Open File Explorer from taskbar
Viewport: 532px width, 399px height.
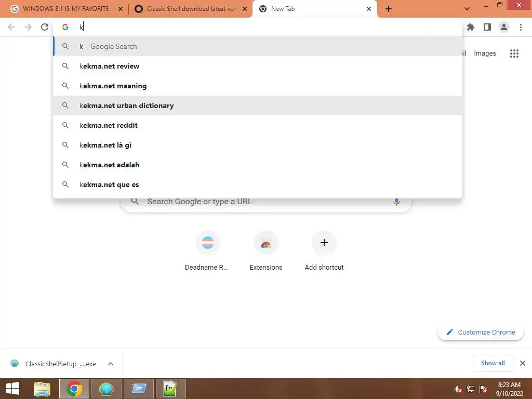pyautogui.click(x=42, y=389)
